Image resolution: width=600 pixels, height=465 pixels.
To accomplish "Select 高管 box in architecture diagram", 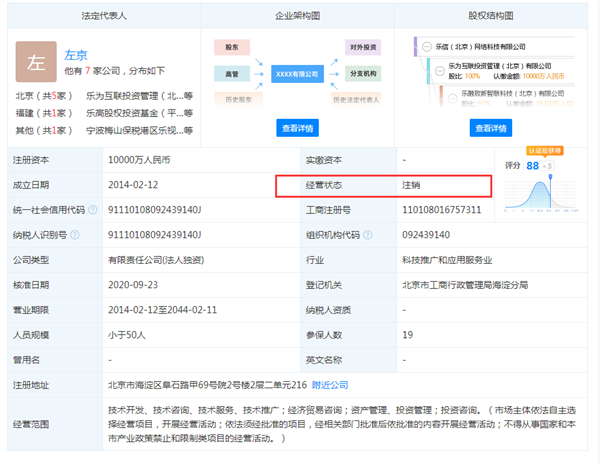I will tap(232, 74).
